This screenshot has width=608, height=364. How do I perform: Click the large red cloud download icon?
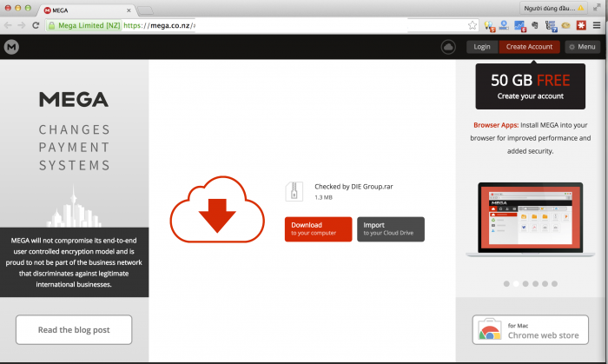pyautogui.click(x=217, y=208)
